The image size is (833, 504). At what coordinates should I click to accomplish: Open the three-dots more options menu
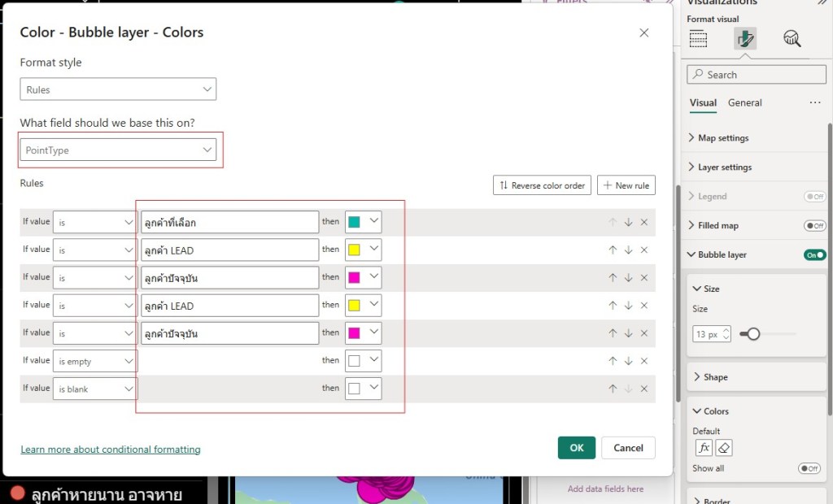pyautogui.click(x=815, y=103)
